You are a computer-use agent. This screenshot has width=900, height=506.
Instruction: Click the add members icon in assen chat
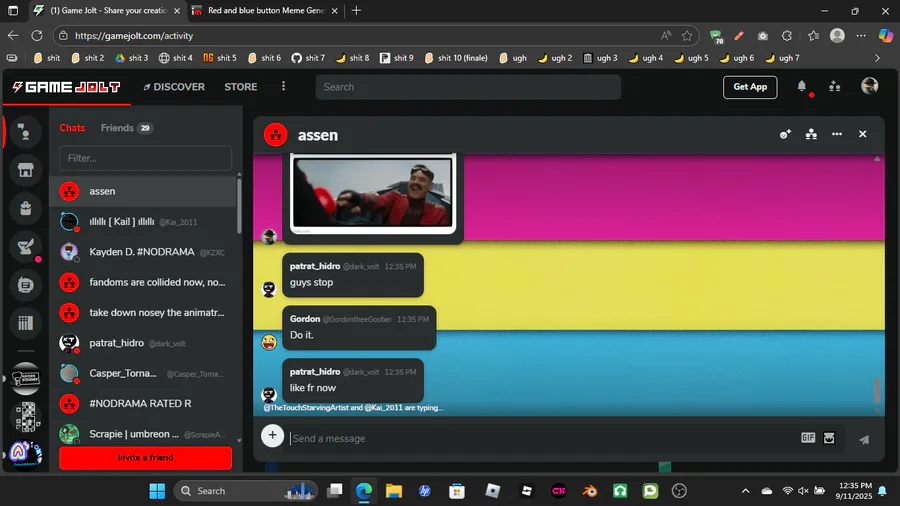(x=785, y=134)
